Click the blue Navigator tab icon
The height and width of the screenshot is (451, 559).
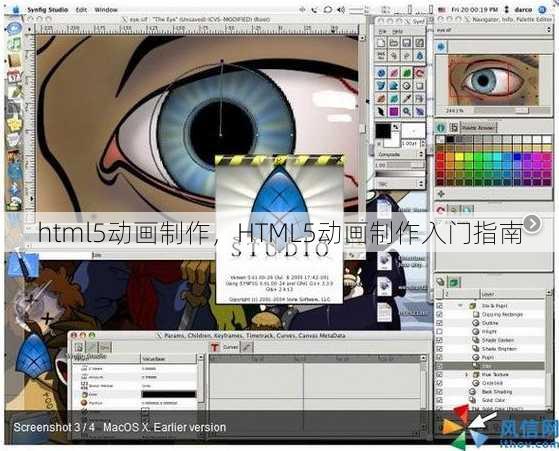(441, 47)
